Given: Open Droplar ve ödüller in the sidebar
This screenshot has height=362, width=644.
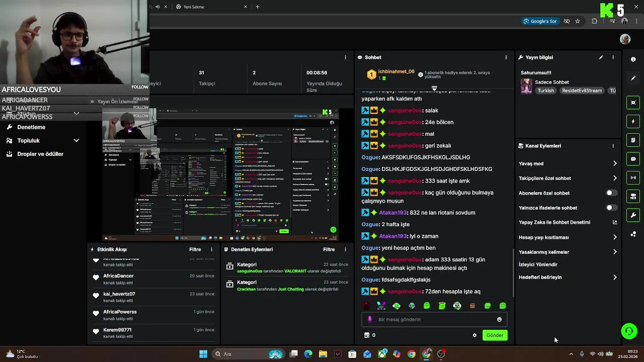Looking at the screenshot, I should pos(40,154).
